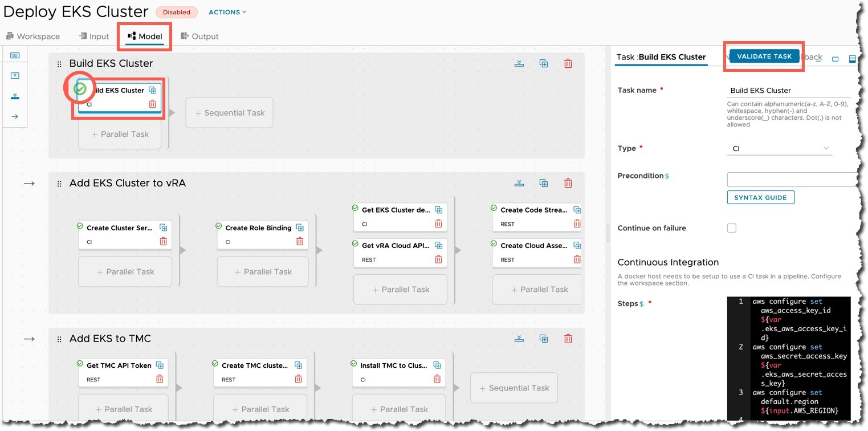
Task: Click the Task name input field
Action: [789, 90]
